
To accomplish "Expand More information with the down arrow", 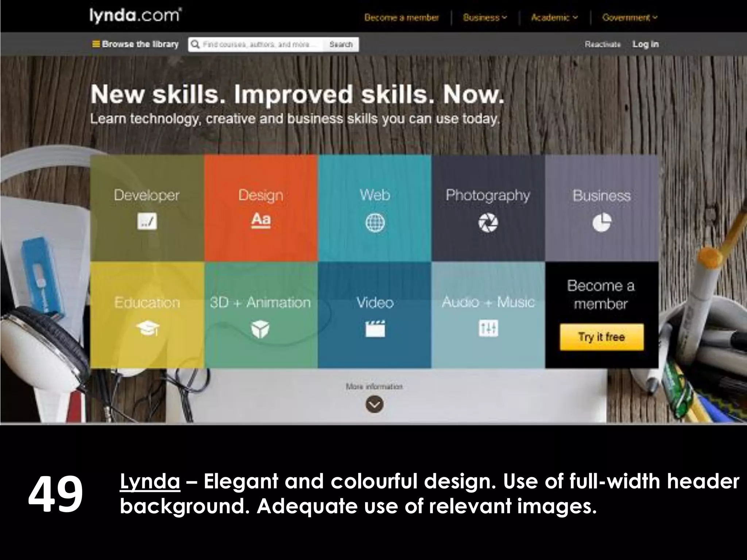I will [x=375, y=404].
